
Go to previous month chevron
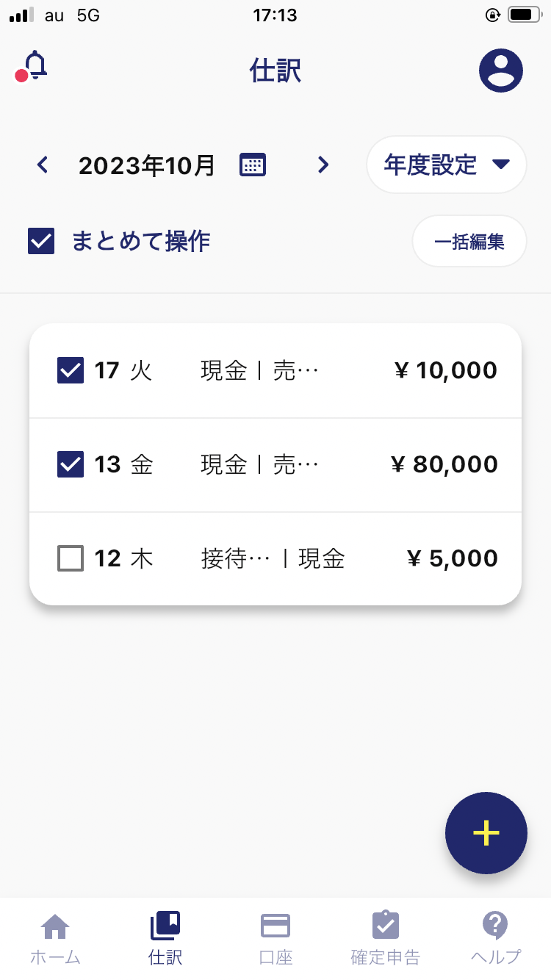coord(43,165)
